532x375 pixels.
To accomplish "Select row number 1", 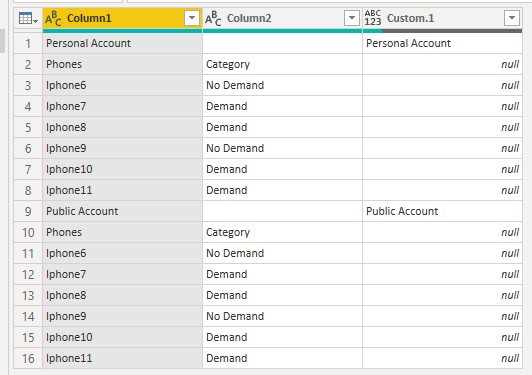I will [x=28, y=43].
